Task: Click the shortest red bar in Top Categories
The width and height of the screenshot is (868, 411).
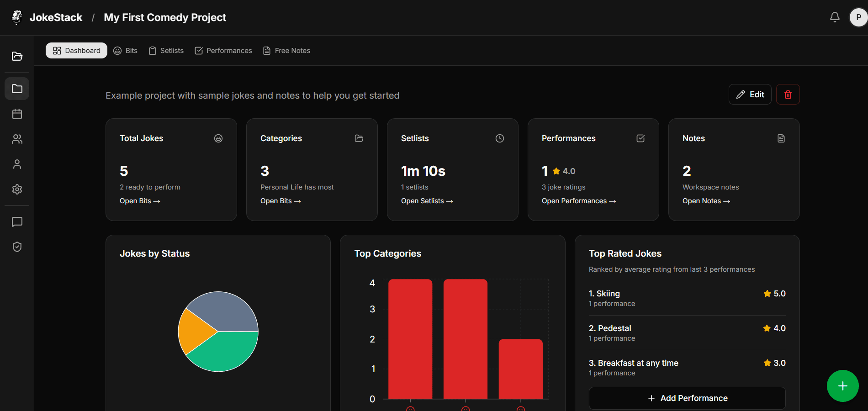Action: click(520, 369)
